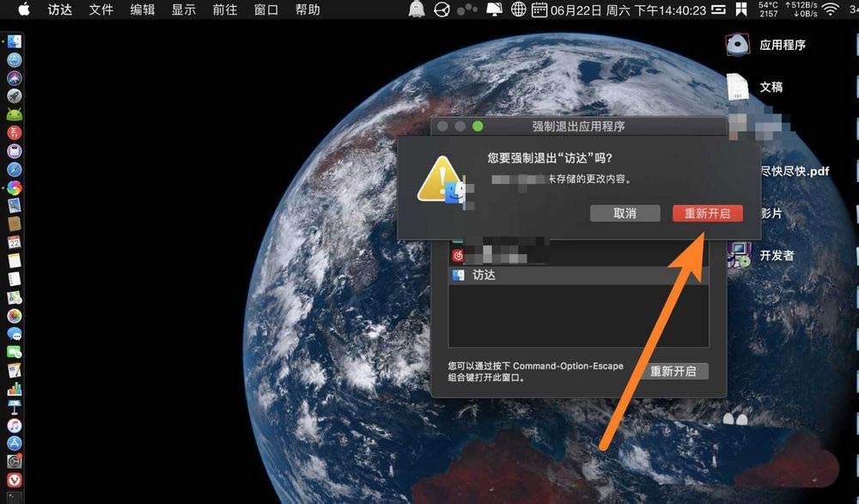Open FaceTime app in the dock

pos(15,352)
